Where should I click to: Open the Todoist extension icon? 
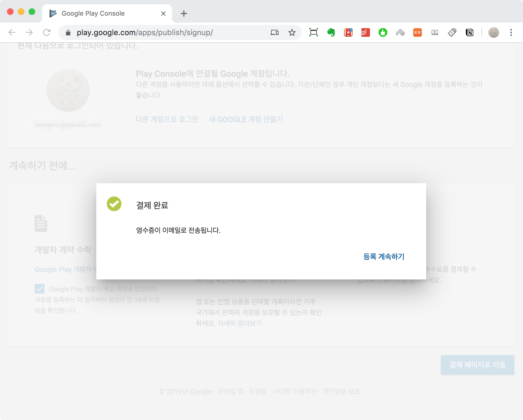point(365,33)
